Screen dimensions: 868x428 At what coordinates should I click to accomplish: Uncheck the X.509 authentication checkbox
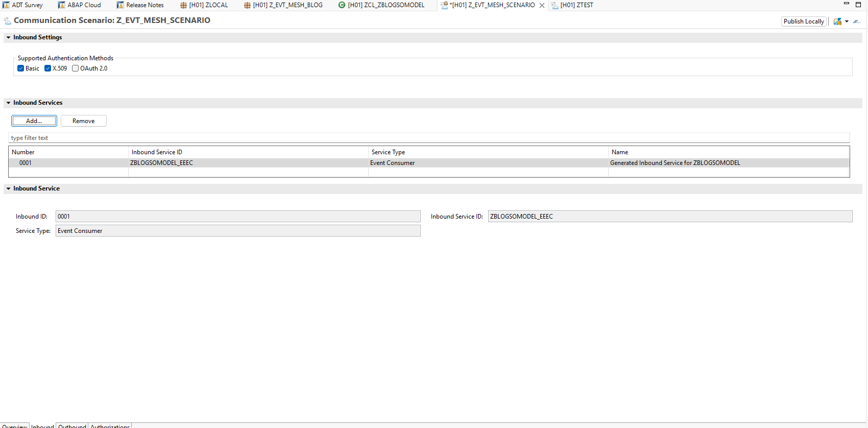coord(48,68)
